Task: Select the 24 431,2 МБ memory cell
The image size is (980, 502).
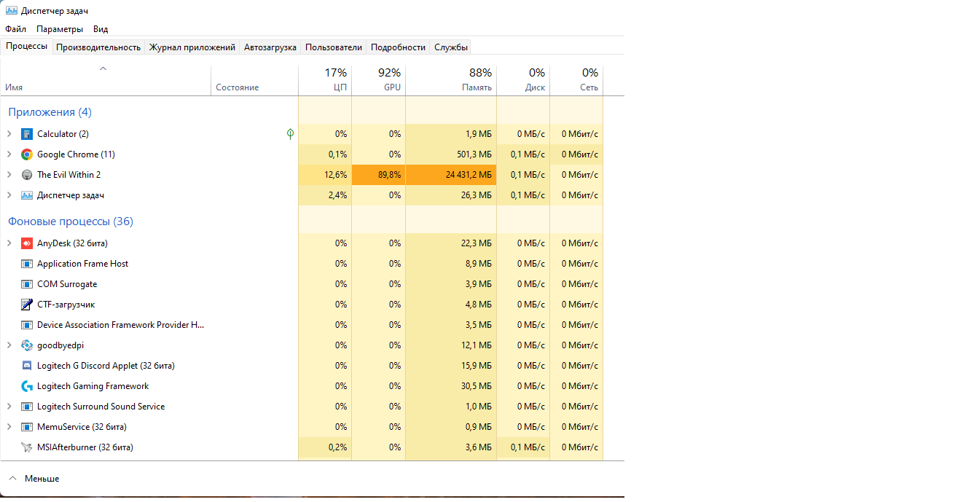Action: coord(451,175)
